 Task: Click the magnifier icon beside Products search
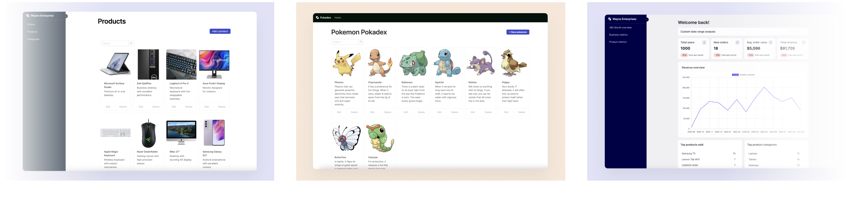click(x=131, y=43)
